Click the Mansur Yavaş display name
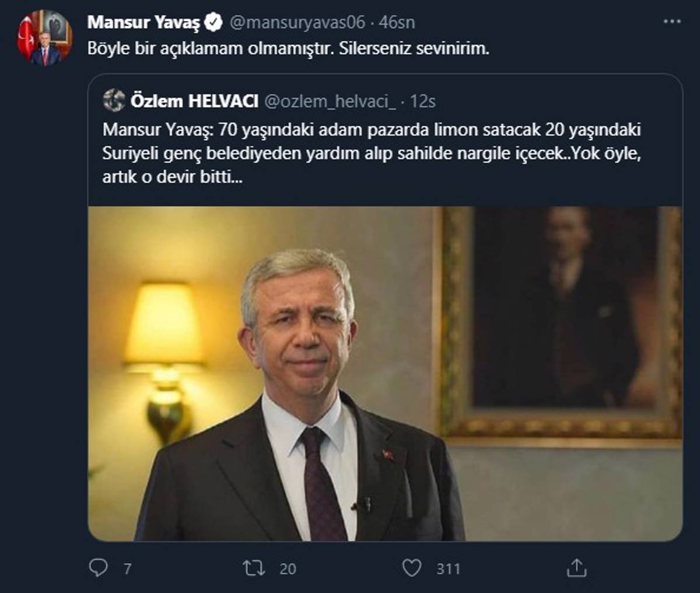The width and height of the screenshot is (700, 593). [143, 23]
